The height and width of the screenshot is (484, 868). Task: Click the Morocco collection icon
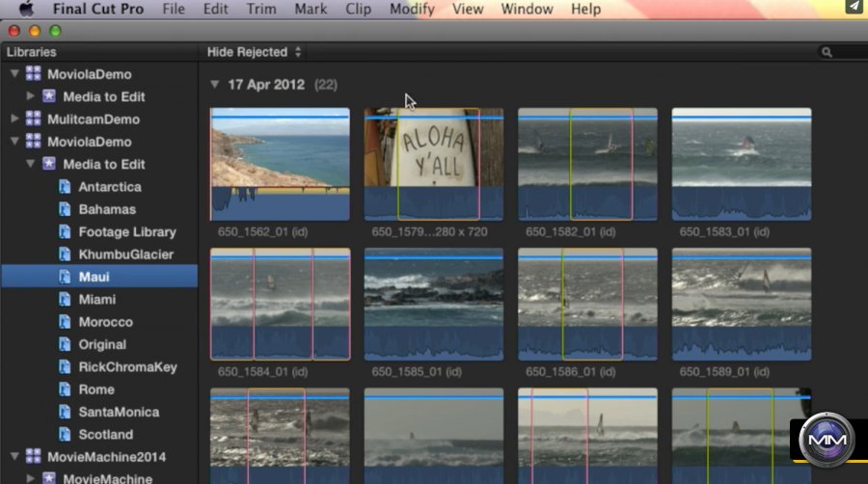coord(65,321)
